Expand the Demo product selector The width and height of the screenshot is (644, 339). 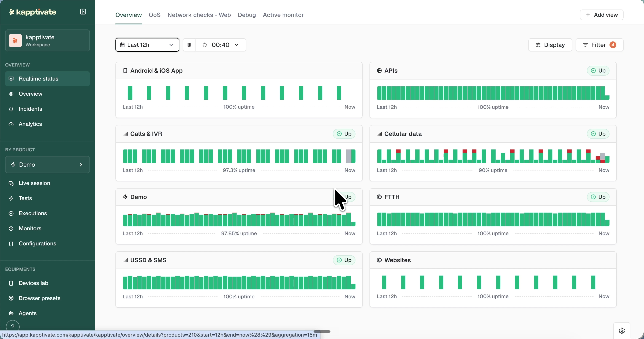click(x=47, y=165)
